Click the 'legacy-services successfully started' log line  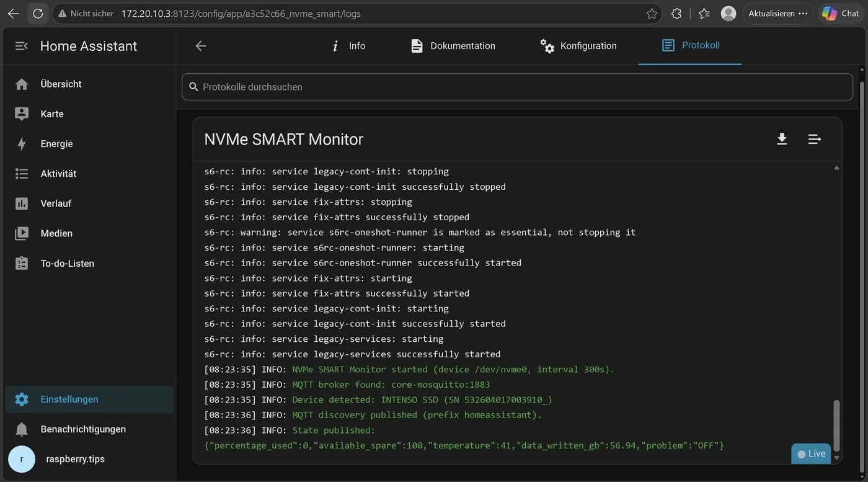pos(352,354)
